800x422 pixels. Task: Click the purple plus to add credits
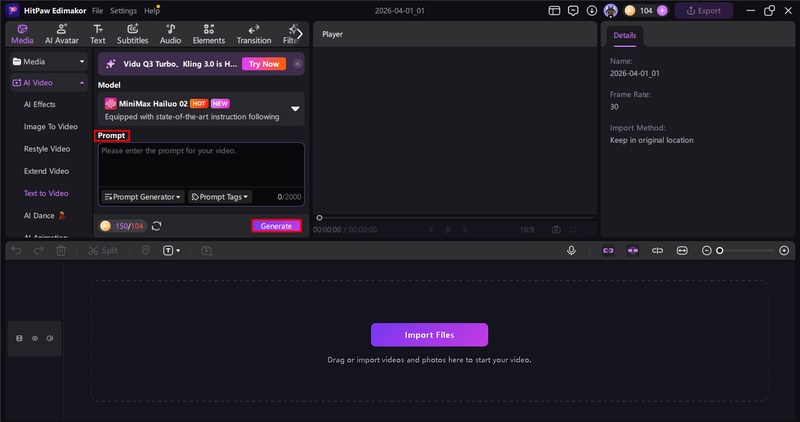(662, 11)
